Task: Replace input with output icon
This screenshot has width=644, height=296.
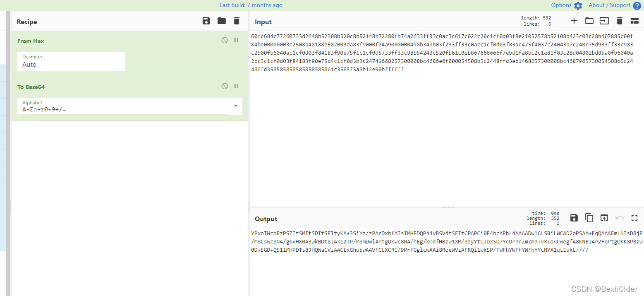Action: point(604,218)
